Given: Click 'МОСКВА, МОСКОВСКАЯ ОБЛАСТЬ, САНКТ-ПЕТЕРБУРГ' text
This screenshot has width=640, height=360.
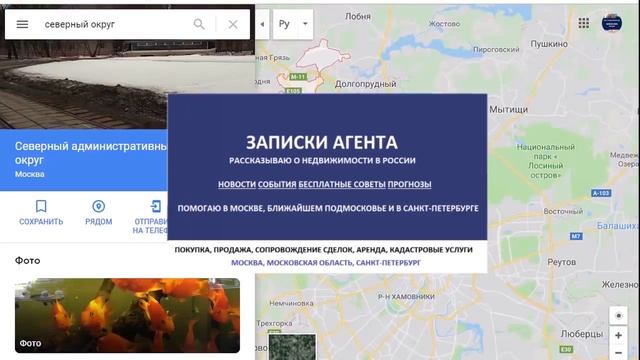Looking at the screenshot, I should coord(326,262).
